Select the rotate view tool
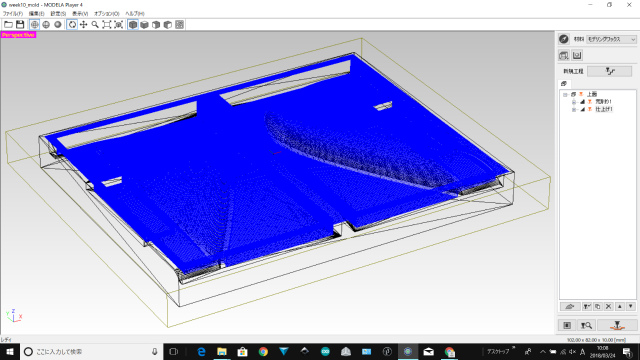This screenshot has width=640, height=360. tap(72, 24)
